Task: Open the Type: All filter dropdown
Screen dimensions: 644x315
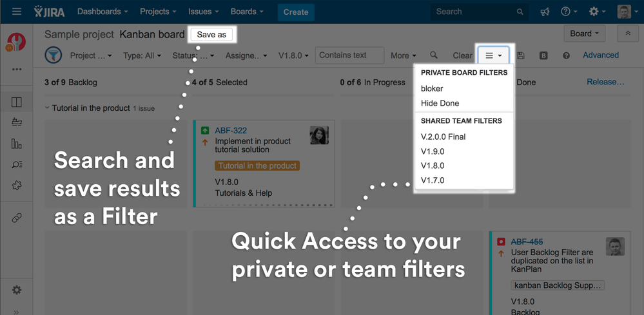Action: pos(142,55)
